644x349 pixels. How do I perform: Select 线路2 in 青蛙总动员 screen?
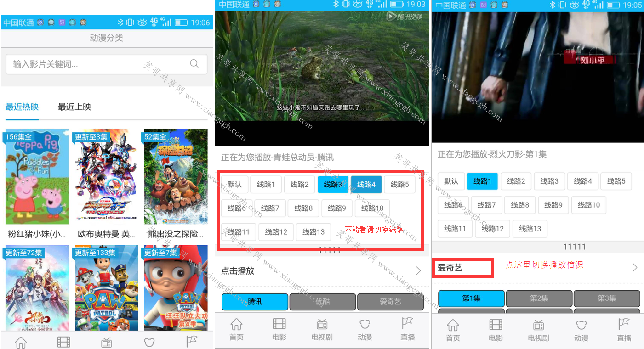[x=300, y=185]
